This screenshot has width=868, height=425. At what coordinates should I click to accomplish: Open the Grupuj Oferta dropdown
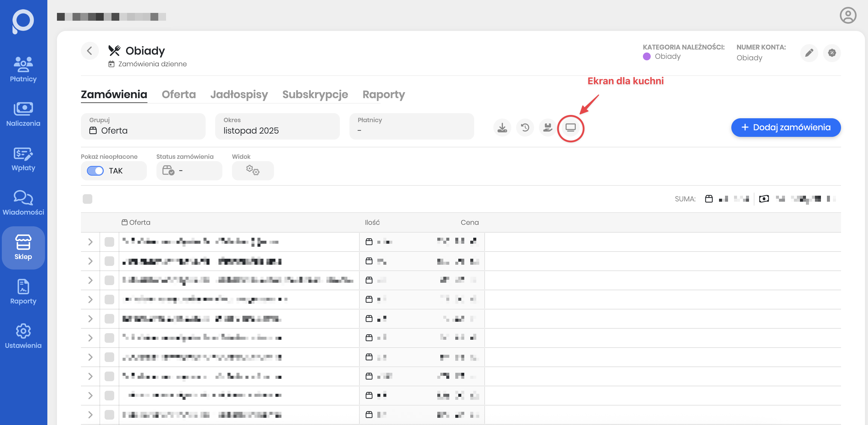(x=143, y=126)
